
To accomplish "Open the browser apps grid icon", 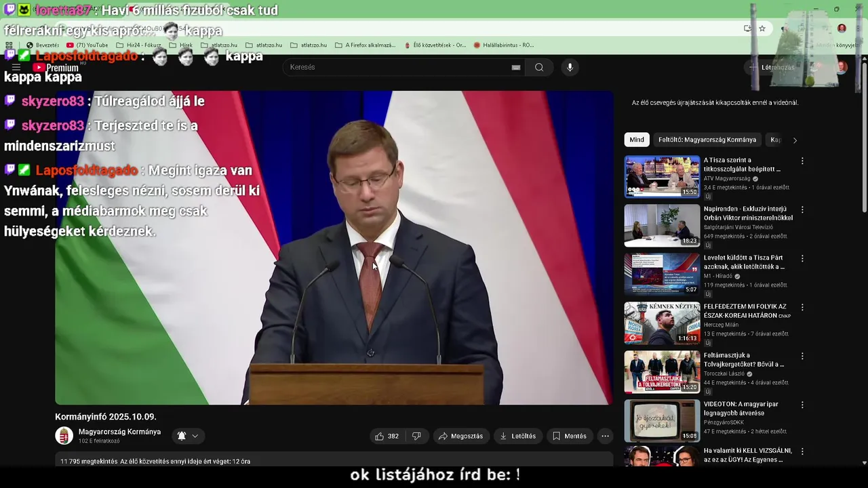I will point(9,45).
